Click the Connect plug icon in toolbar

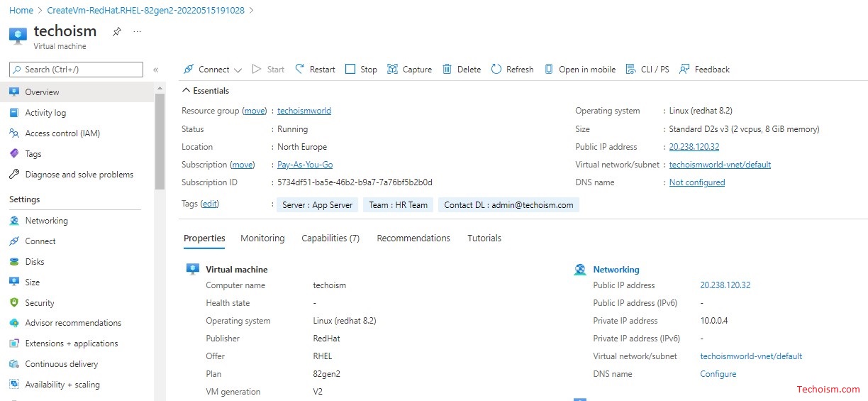click(189, 70)
